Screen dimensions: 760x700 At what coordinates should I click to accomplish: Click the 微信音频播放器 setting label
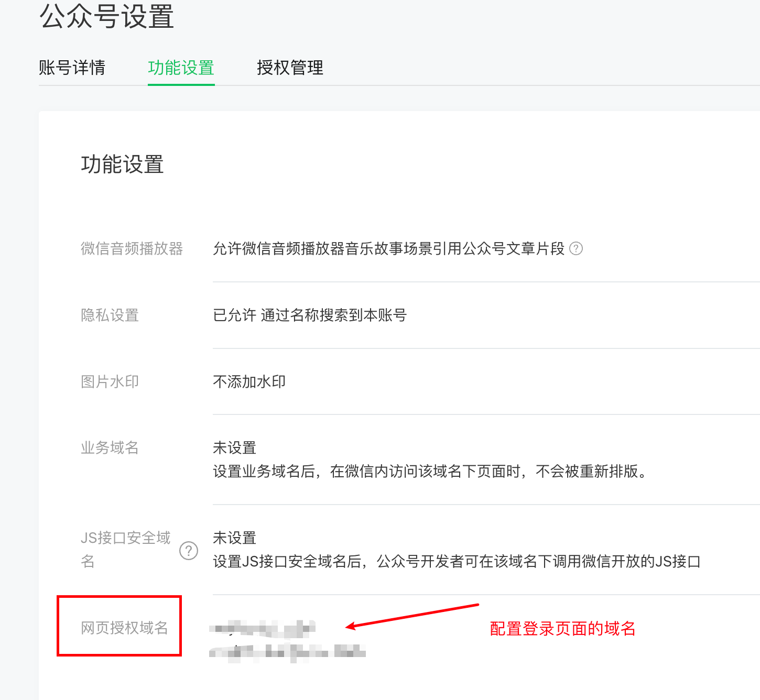(x=132, y=248)
